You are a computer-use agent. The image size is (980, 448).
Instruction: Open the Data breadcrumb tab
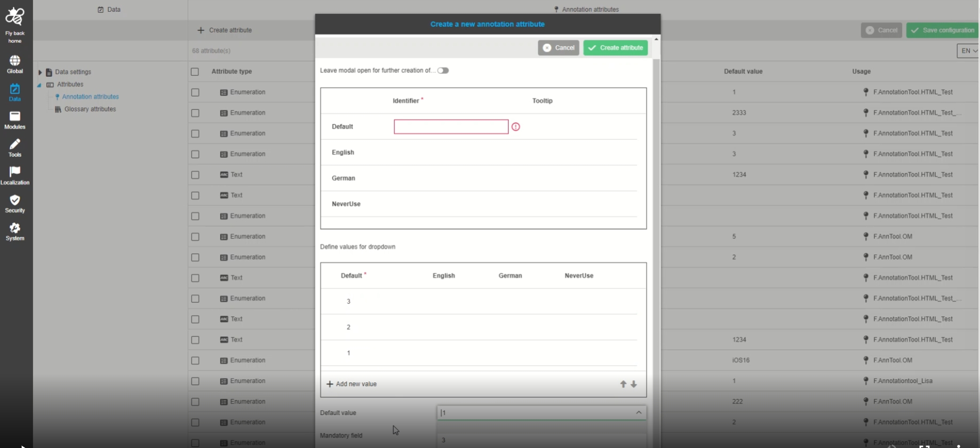[x=109, y=10]
